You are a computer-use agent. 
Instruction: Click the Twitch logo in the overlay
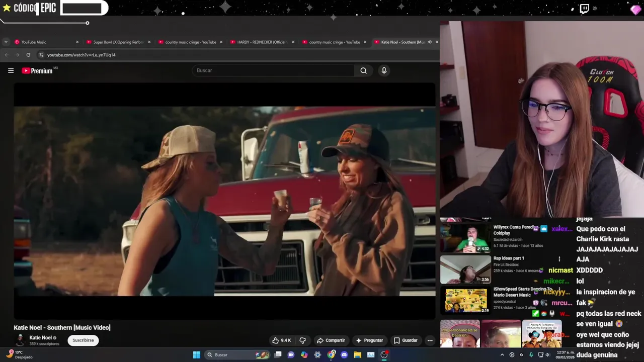coord(584,9)
